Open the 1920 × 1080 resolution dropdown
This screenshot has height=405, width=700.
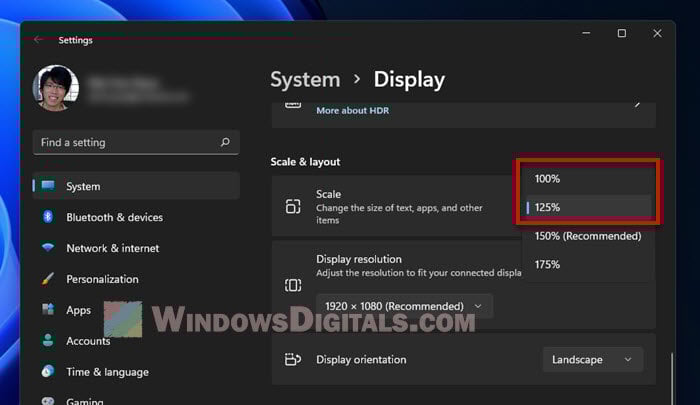[x=404, y=306]
